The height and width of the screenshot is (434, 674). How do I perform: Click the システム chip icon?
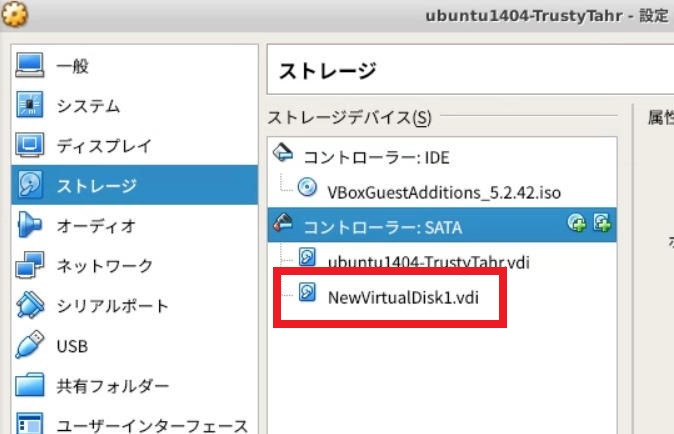click(30, 104)
